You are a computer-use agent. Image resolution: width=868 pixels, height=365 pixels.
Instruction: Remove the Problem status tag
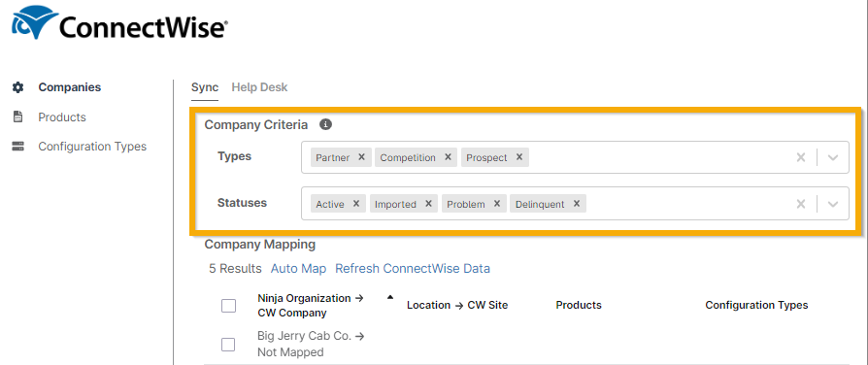tap(496, 204)
